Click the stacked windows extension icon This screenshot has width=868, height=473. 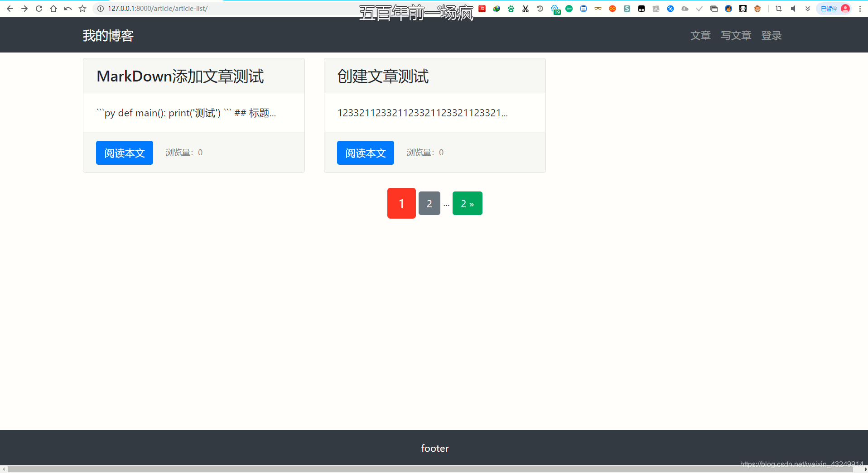pos(714,9)
